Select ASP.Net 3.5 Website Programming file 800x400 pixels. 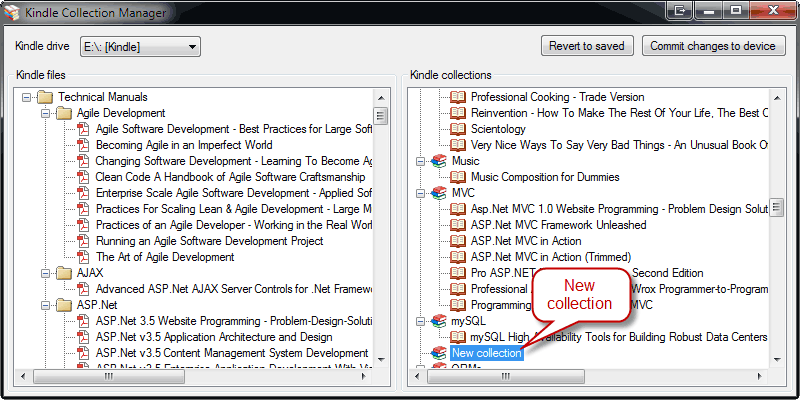234,321
